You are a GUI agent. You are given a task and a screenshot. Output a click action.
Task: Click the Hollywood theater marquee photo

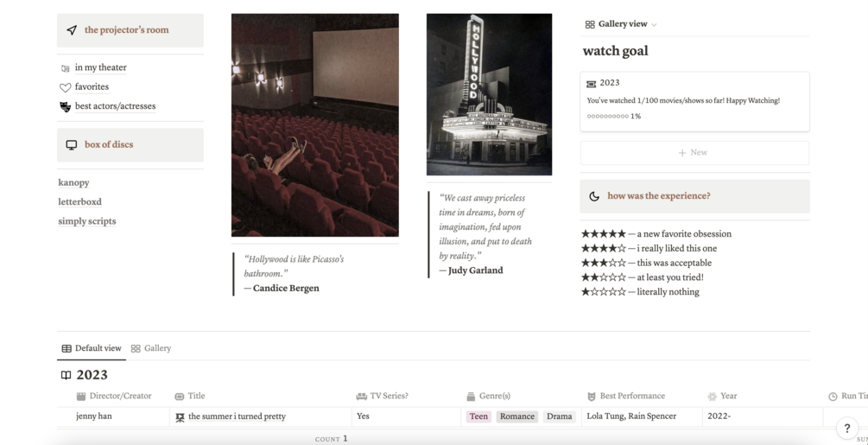[490, 95]
